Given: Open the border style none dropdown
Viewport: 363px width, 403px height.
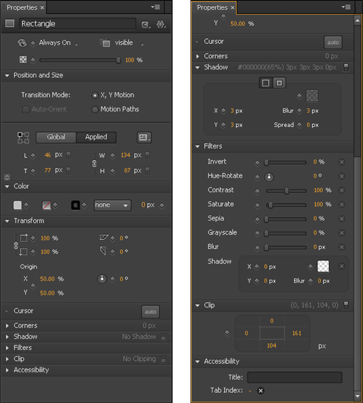Looking at the screenshot, I should coord(112,205).
